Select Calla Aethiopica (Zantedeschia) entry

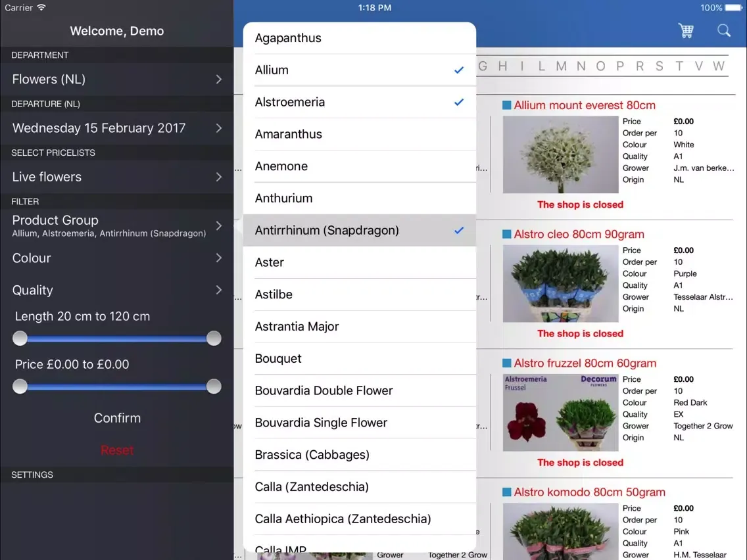[360, 519]
